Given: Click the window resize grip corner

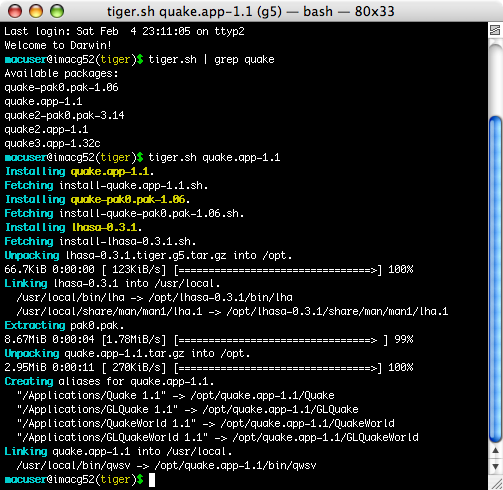Looking at the screenshot, I should pos(496,483).
